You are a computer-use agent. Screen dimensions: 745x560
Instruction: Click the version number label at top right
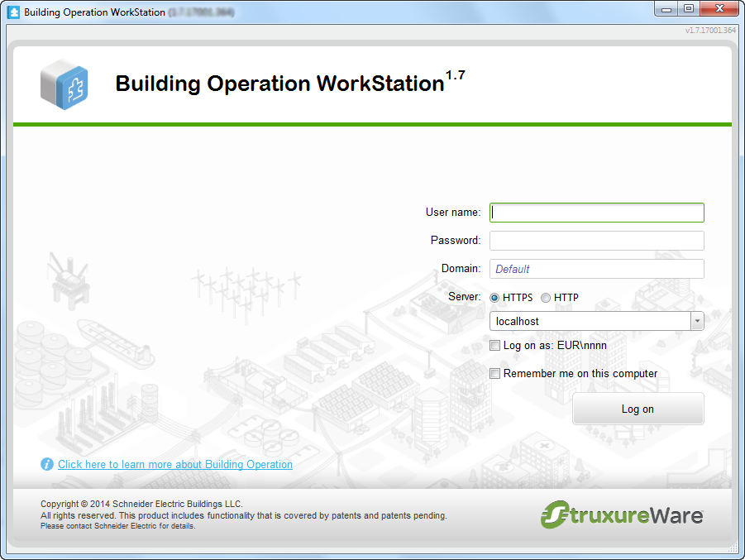710,31
